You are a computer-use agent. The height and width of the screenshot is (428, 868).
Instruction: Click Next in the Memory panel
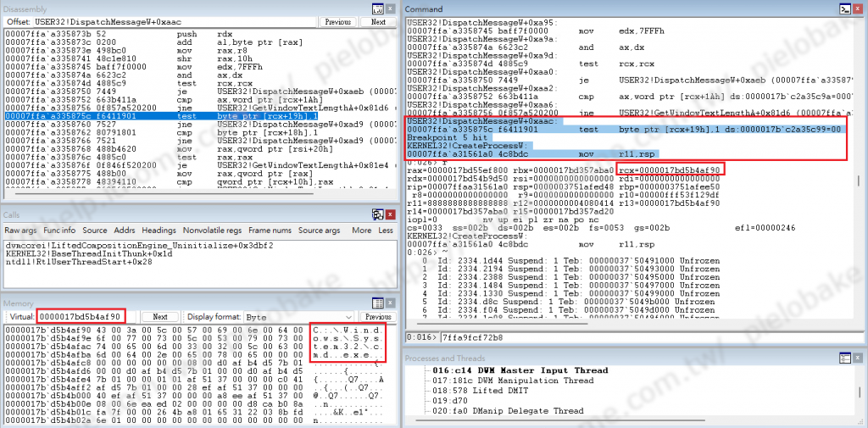(160, 317)
